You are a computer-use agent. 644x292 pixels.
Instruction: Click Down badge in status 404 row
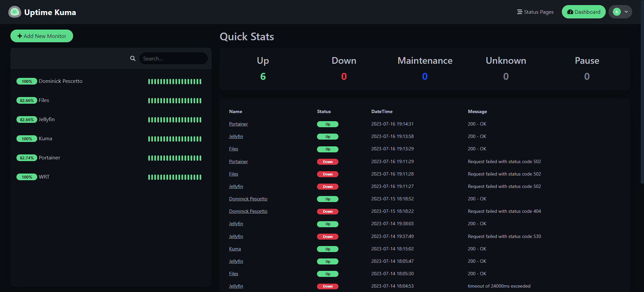(328, 211)
